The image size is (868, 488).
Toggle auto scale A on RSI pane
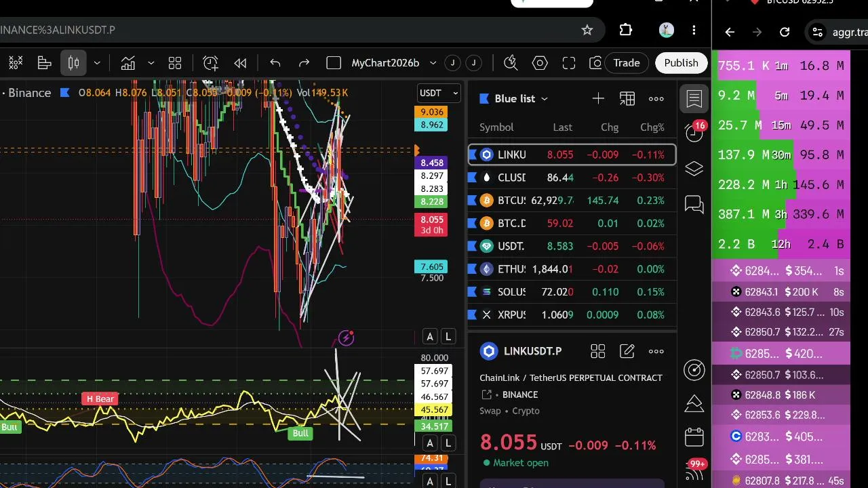(x=430, y=443)
